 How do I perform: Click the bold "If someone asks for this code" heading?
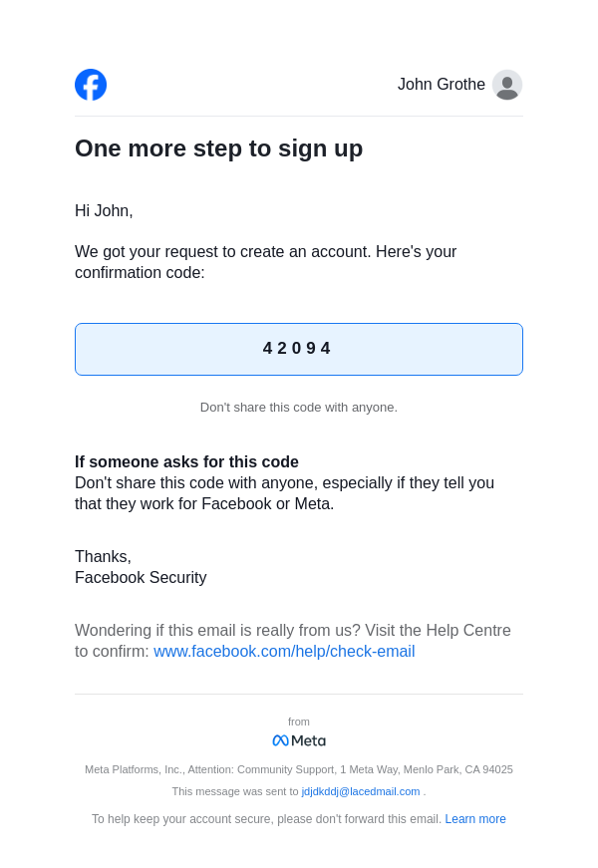(186, 462)
